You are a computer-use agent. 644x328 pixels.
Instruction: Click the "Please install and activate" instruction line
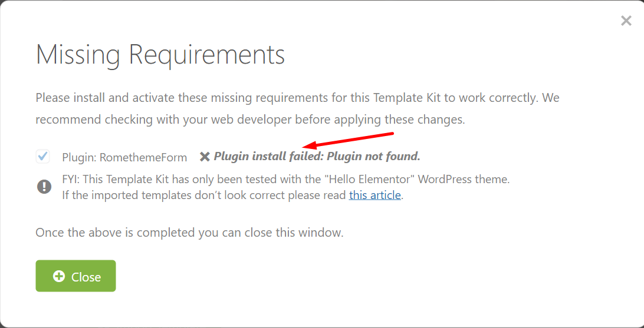(x=297, y=98)
